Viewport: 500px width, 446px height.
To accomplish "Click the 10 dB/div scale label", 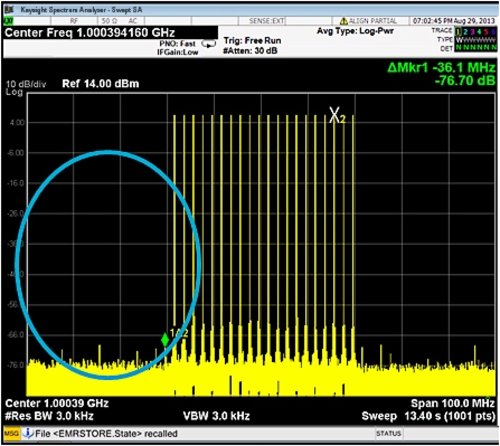I will (x=26, y=84).
